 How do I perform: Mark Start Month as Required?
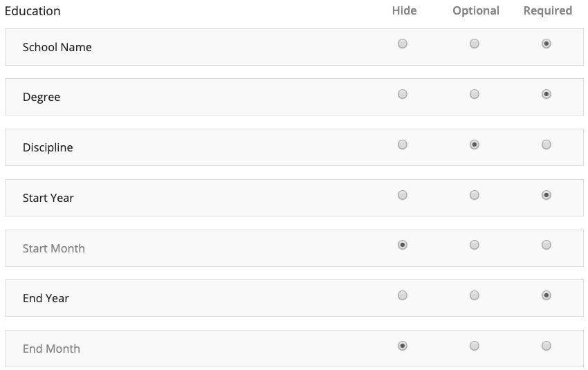546,245
